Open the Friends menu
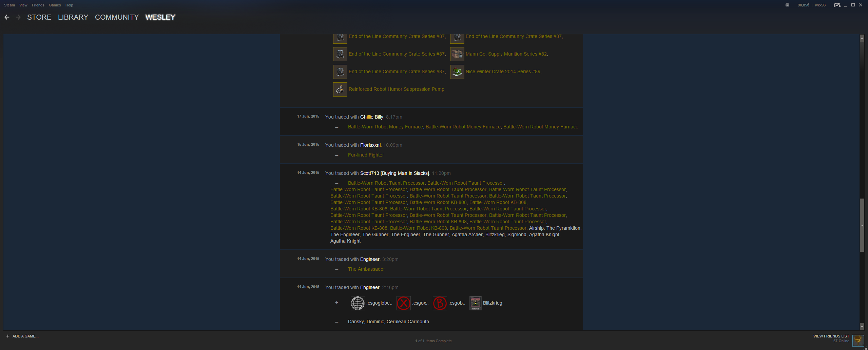 pyautogui.click(x=38, y=5)
